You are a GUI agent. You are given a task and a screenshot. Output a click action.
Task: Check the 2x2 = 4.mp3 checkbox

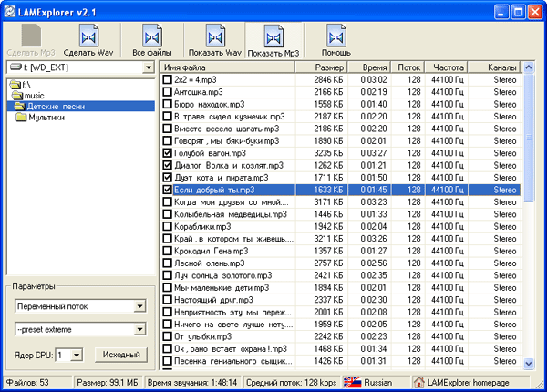point(168,79)
